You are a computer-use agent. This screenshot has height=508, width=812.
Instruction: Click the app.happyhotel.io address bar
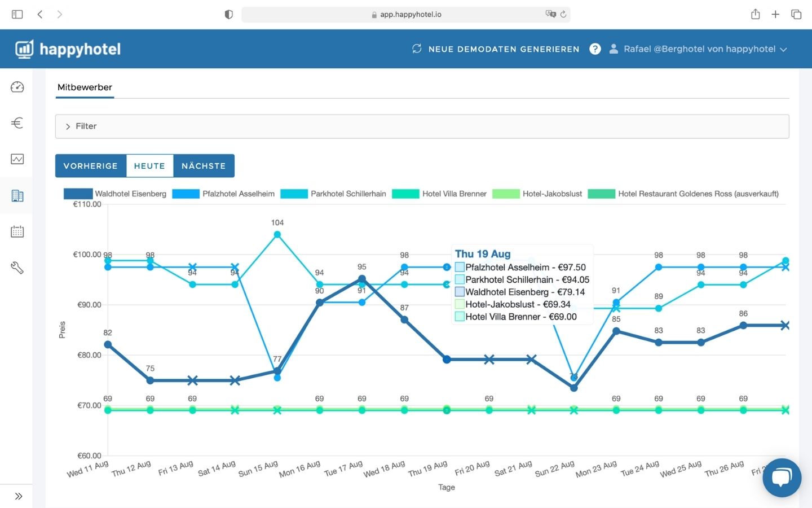(x=406, y=14)
